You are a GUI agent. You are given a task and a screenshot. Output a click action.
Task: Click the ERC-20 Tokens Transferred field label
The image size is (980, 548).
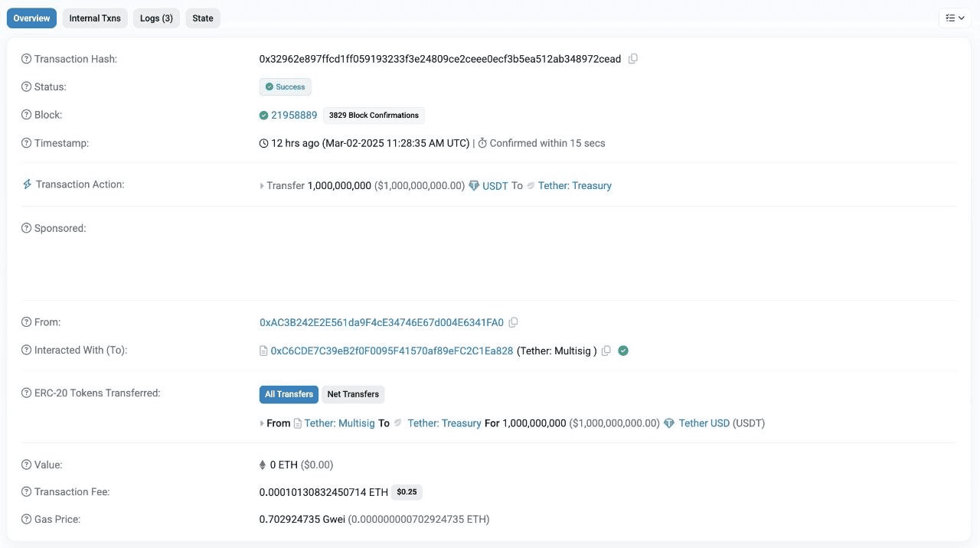pos(97,393)
